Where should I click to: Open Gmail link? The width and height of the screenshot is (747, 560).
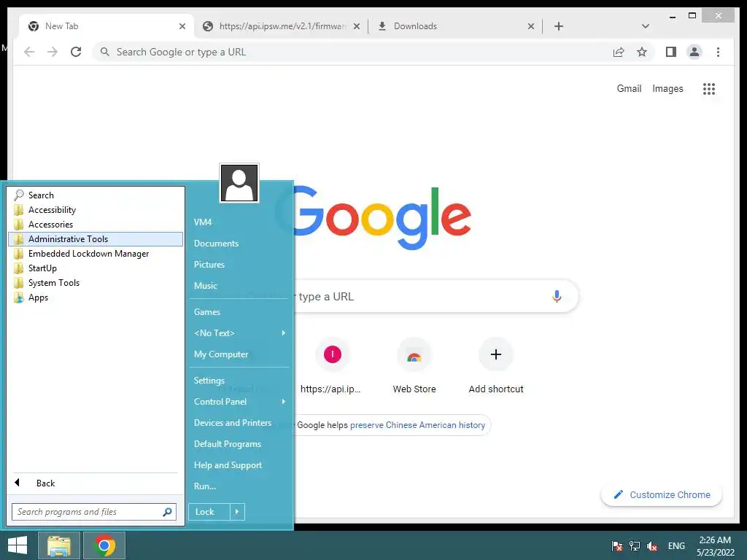629,88
